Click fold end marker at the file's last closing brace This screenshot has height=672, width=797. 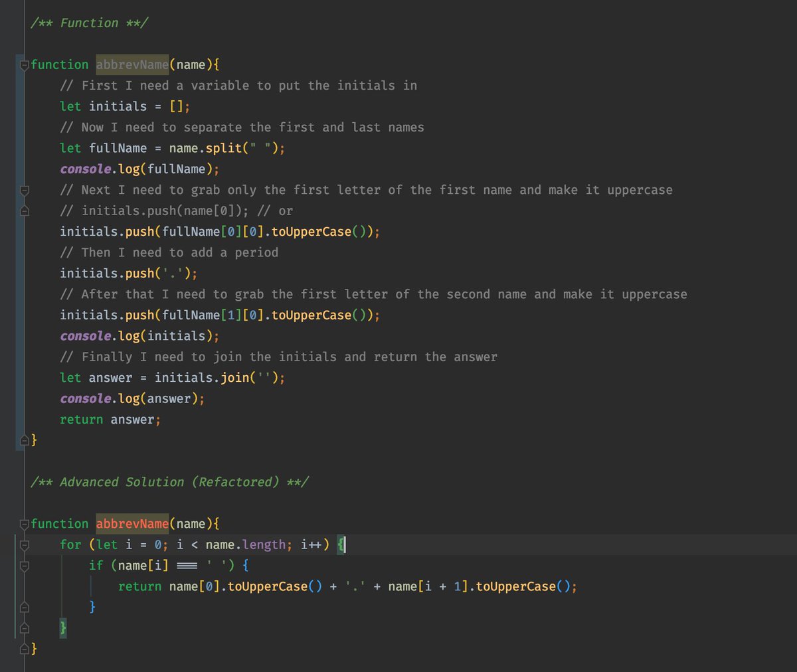click(x=25, y=649)
